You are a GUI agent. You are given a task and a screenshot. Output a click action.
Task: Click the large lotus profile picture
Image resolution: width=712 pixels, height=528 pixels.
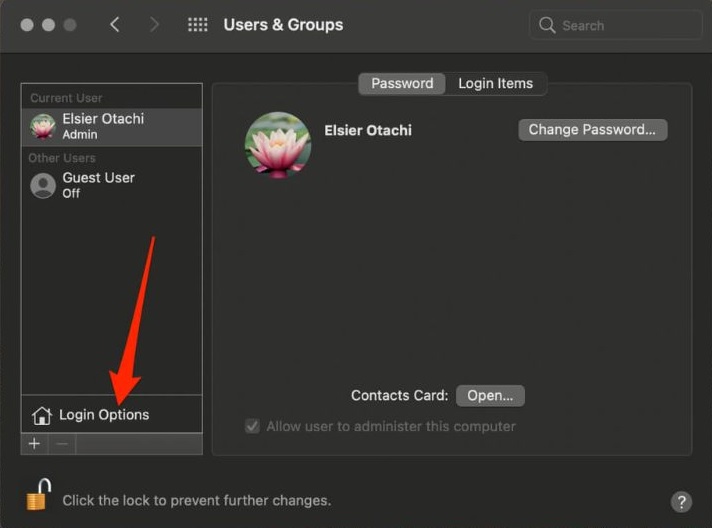pyautogui.click(x=278, y=145)
